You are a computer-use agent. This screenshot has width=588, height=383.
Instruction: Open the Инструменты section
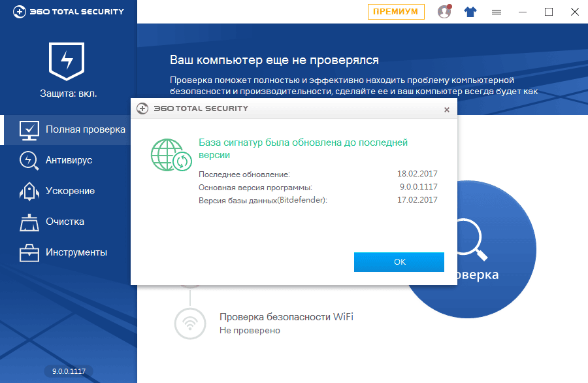coord(67,253)
